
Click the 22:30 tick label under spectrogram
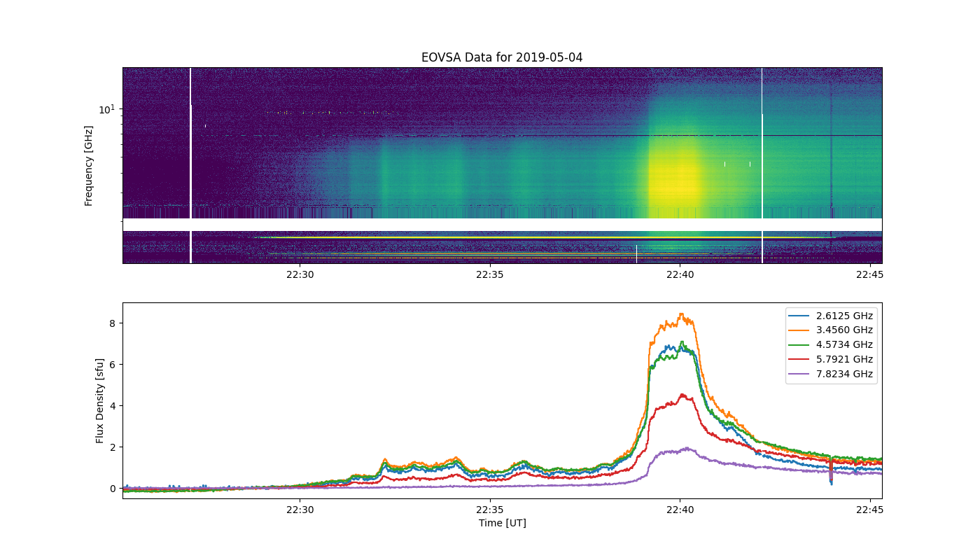click(300, 274)
